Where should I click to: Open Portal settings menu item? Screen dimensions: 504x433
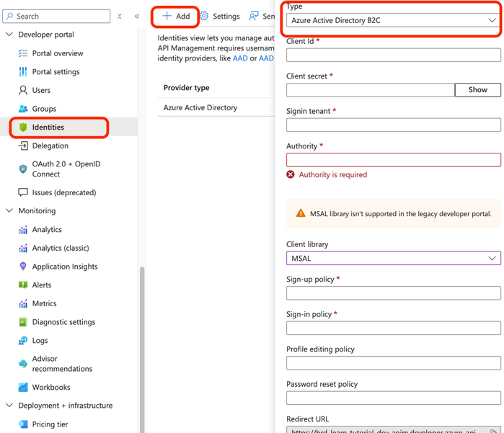[56, 71]
